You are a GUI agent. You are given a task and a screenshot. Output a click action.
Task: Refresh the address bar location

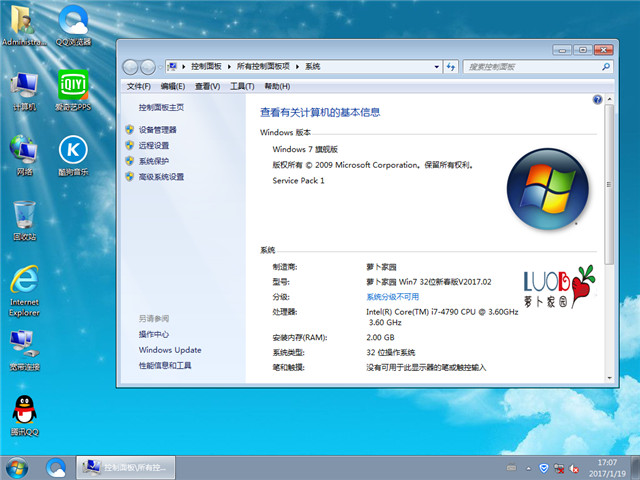(451, 67)
